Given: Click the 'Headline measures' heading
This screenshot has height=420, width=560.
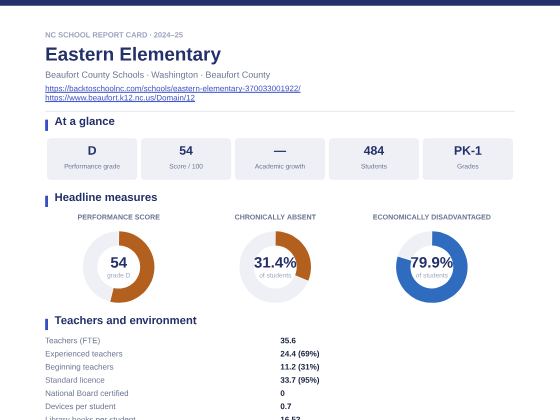Looking at the screenshot, I should [x=106, y=197].
